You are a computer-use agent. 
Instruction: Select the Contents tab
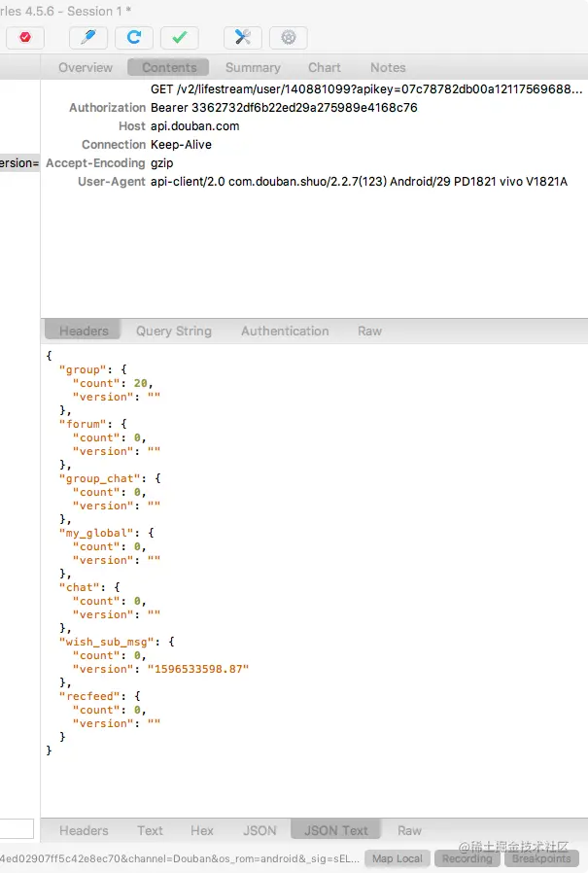pyautogui.click(x=169, y=67)
